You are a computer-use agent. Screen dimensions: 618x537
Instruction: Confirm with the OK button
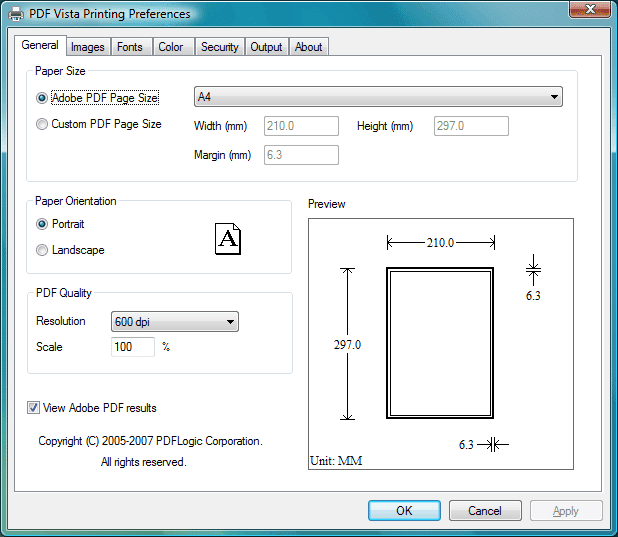click(404, 511)
